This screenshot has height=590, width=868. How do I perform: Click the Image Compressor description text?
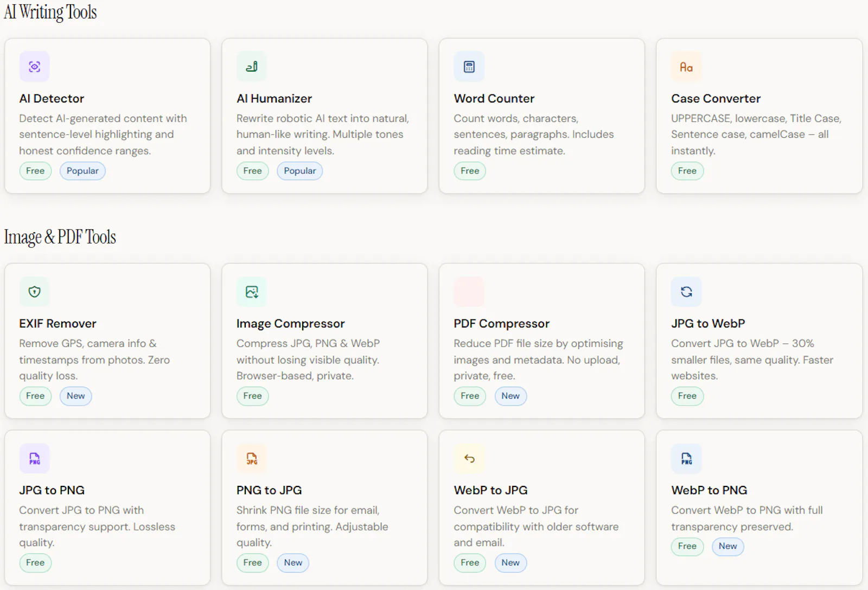pyautogui.click(x=308, y=360)
